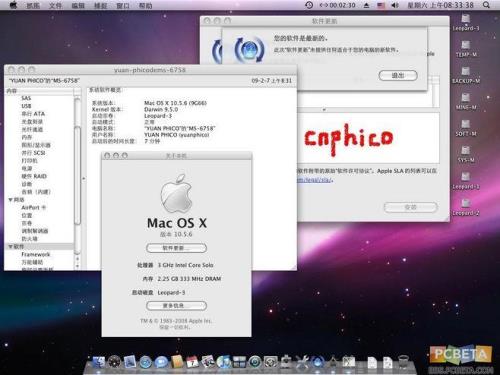500x375 pixels.
Task: Open the Apple menu
Action: click(x=13, y=5)
